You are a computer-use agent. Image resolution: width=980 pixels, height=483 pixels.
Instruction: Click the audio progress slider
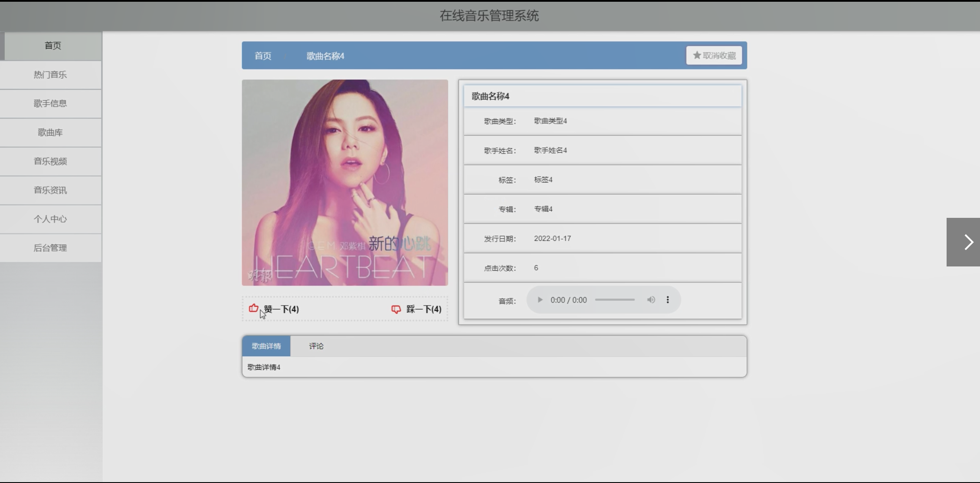click(615, 300)
